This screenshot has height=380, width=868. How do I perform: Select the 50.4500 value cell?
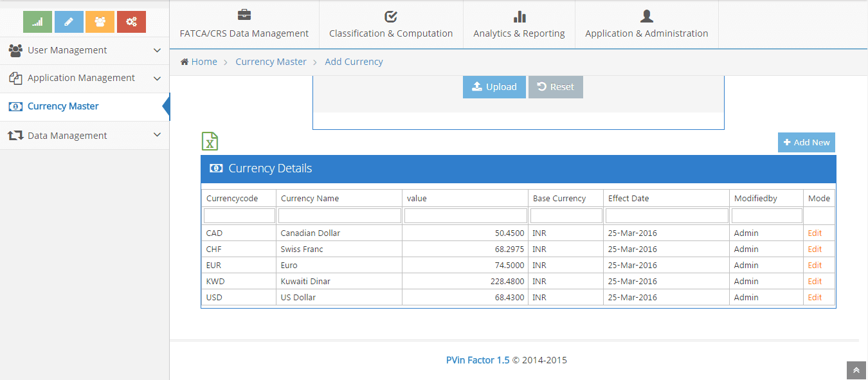click(466, 233)
